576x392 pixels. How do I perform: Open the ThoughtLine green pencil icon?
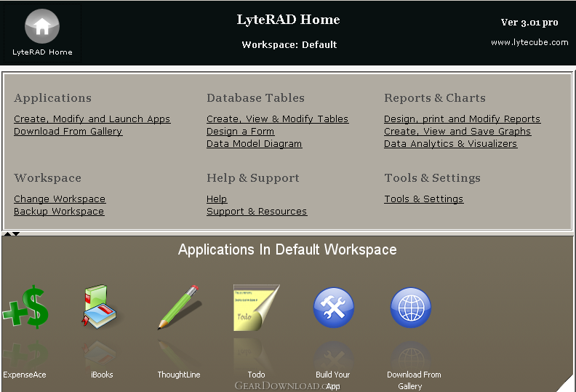point(179,307)
